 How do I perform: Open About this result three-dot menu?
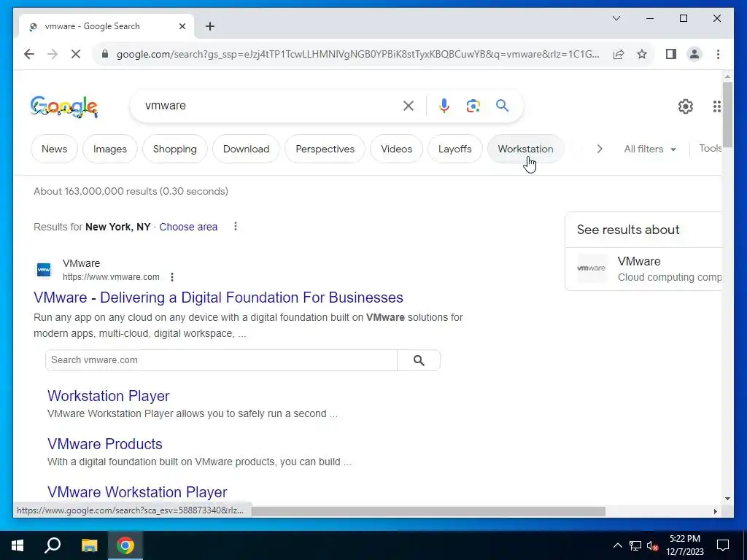click(172, 276)
